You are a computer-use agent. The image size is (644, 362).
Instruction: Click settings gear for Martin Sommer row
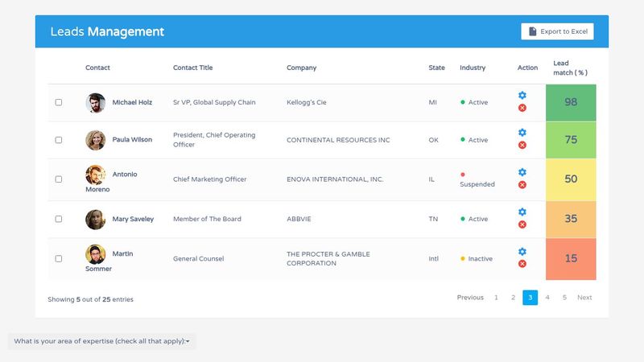pos(522,252)
